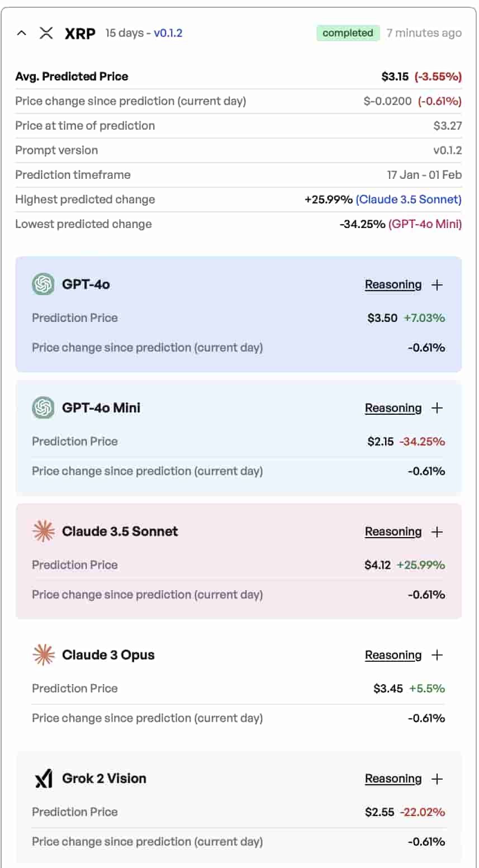Open the v0.1.2 prompt version link

click(x=168, y=33)
